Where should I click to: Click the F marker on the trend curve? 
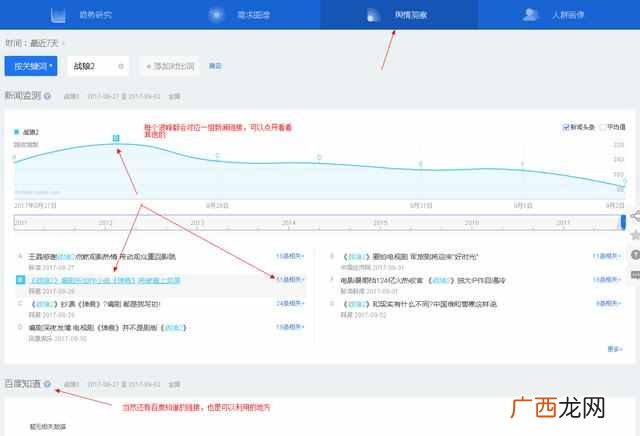(x=522, y=164)
